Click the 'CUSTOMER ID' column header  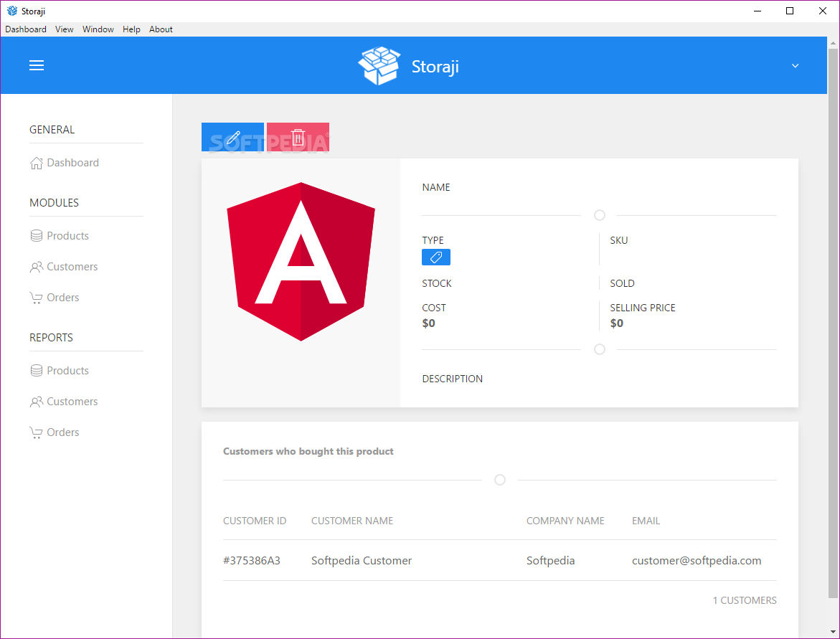[255, 521]
